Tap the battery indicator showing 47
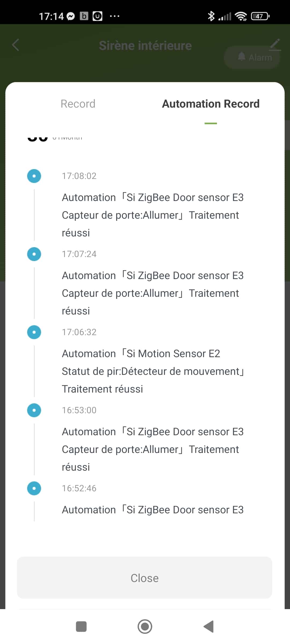 260,16
